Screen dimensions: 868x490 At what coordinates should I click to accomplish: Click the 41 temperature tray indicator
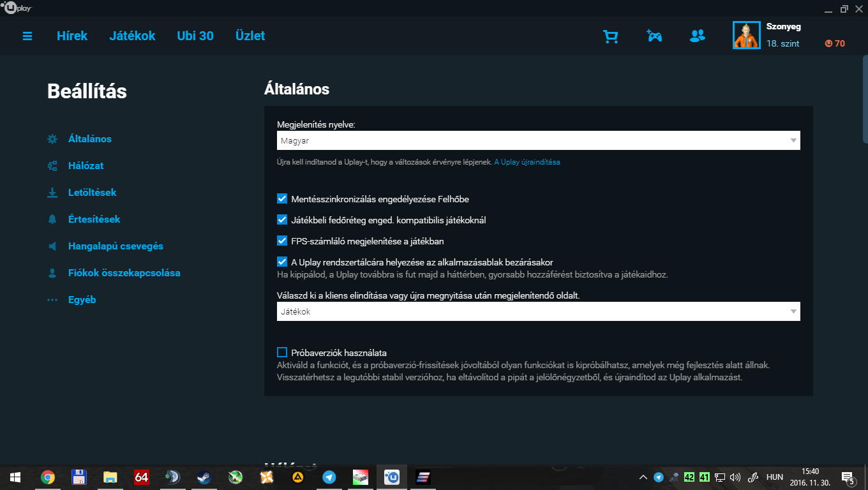tap(705, 477)
